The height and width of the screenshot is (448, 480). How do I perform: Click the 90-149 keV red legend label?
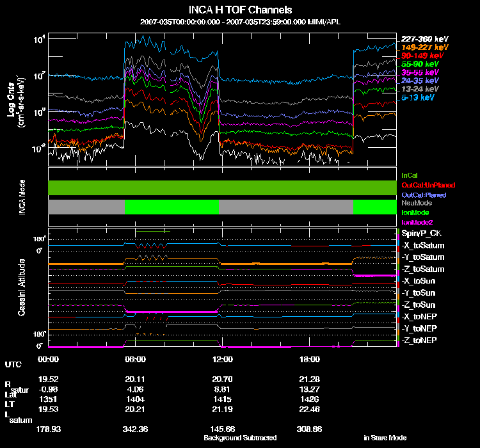[x=422, y=56]
